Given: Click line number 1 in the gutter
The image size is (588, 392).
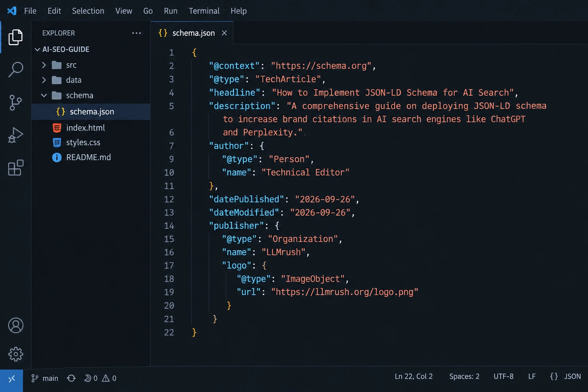Looking at the screenshot, I should tap(171, 52).
